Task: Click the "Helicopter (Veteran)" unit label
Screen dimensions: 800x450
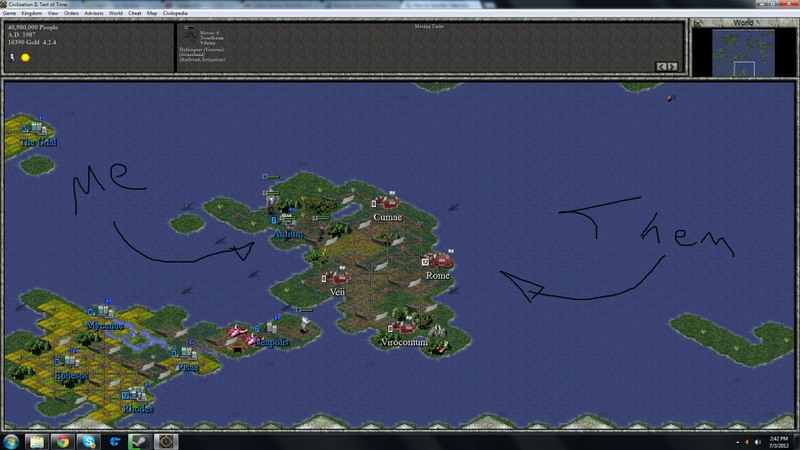Action: (x=202, y=49)
